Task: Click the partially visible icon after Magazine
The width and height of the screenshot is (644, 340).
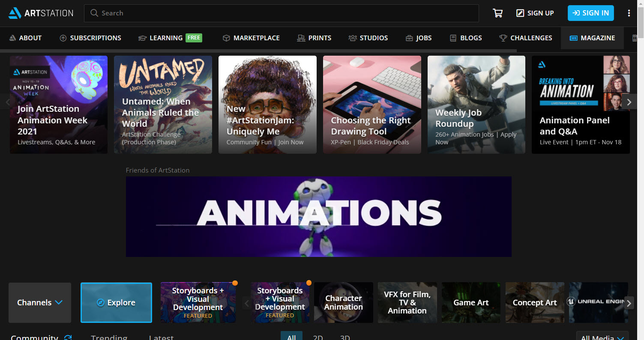Action: (x=635, y=38)
